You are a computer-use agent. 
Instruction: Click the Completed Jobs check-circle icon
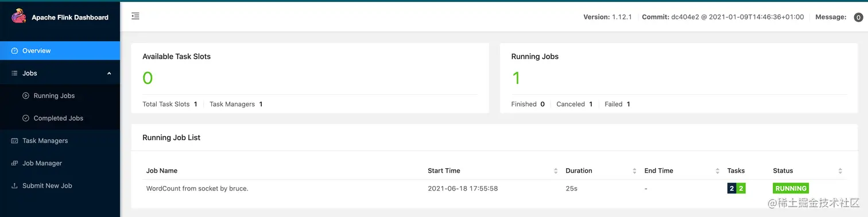(26, 118)
